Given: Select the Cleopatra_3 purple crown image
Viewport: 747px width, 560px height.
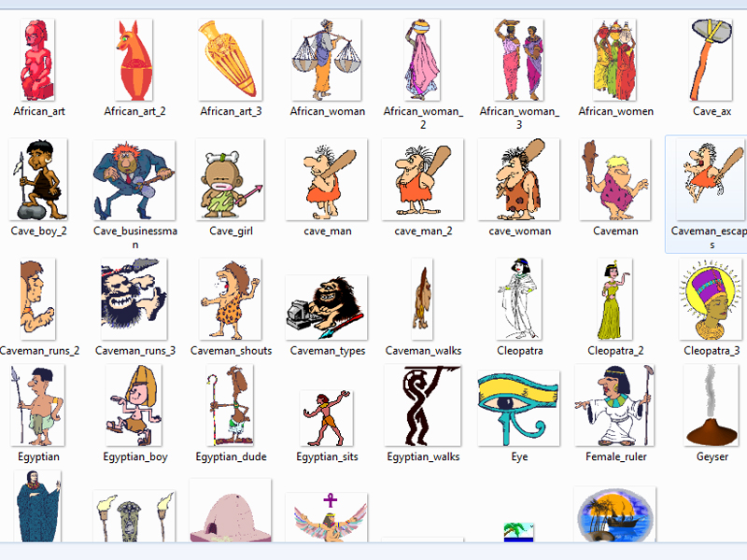Looking at the screenshot, I should 711,299.
